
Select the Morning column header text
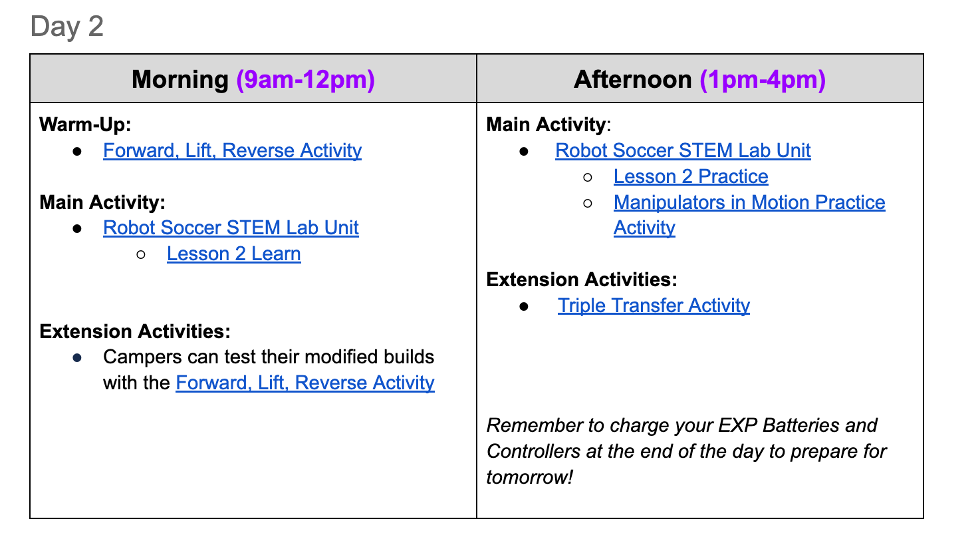click(180, 79)
